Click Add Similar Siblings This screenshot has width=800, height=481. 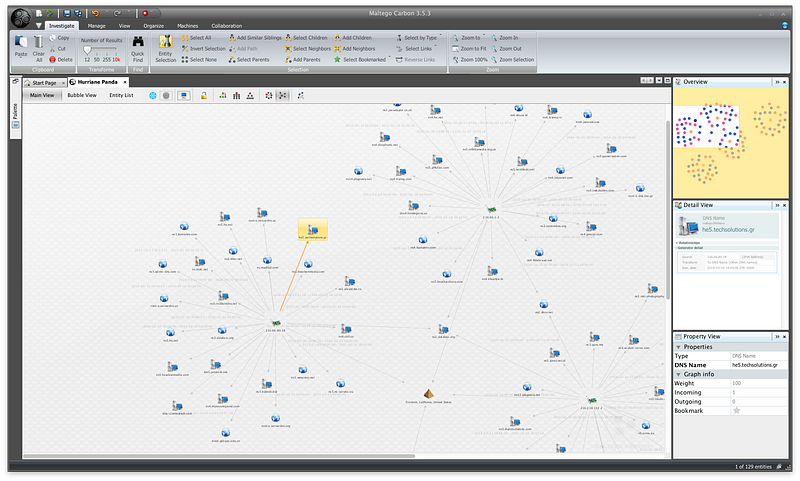pyautogui.click(x=255, y=38)
